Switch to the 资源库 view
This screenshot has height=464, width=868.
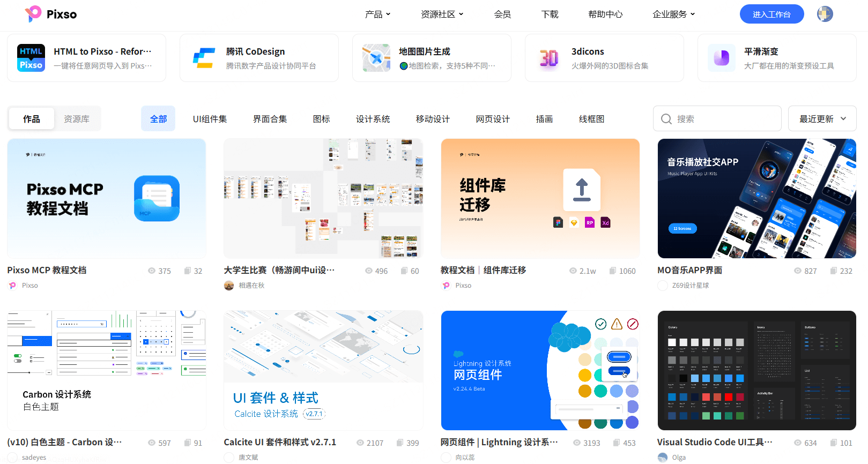pos(77,119)
